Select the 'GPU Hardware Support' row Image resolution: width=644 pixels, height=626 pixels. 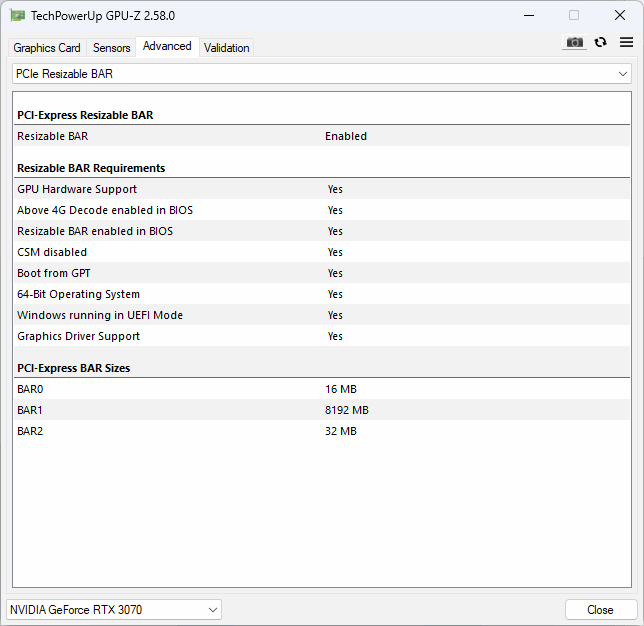coord(322,189)
